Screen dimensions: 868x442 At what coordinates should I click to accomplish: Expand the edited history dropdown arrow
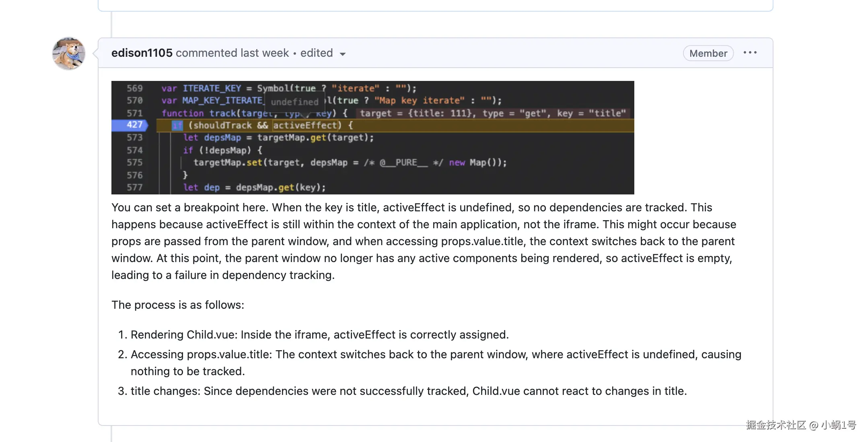[x=343, y=54]
